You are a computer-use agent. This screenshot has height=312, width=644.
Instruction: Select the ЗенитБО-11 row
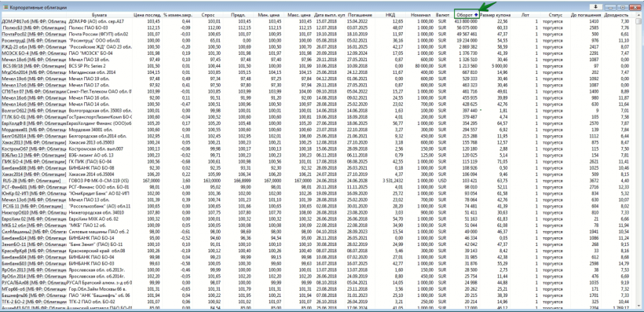coord(318,244)
